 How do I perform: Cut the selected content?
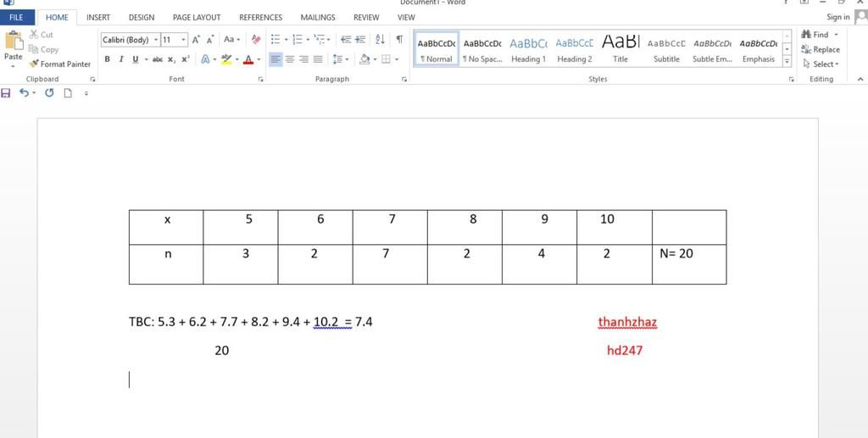pos(41,34)
